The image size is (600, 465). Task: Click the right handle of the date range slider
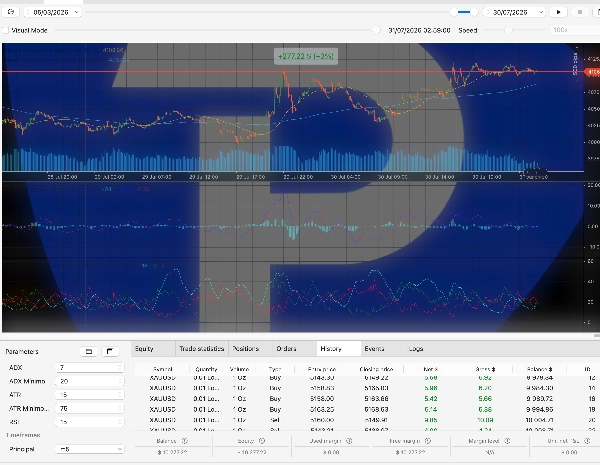pos(474,12)
